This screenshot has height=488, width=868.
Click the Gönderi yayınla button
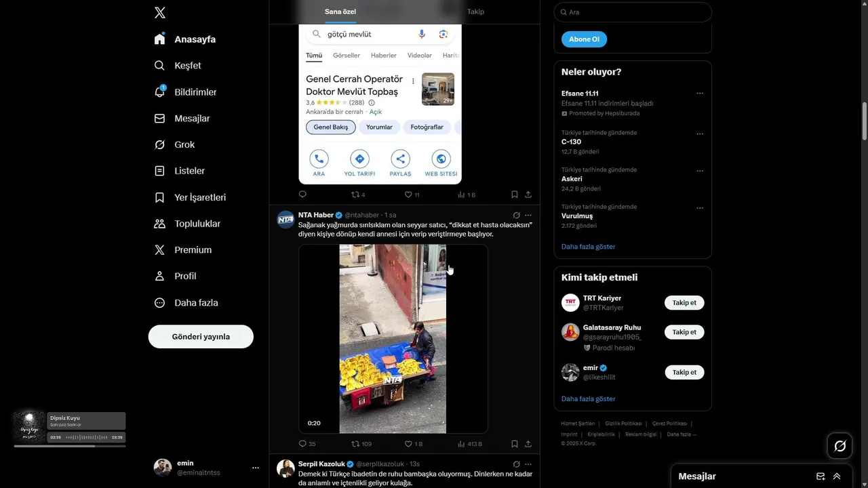tap(201, 337)
